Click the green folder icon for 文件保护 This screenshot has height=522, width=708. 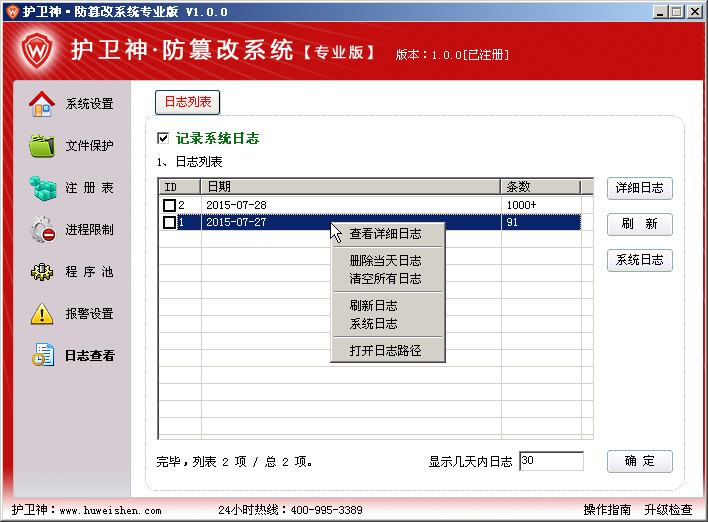point(42,146)
